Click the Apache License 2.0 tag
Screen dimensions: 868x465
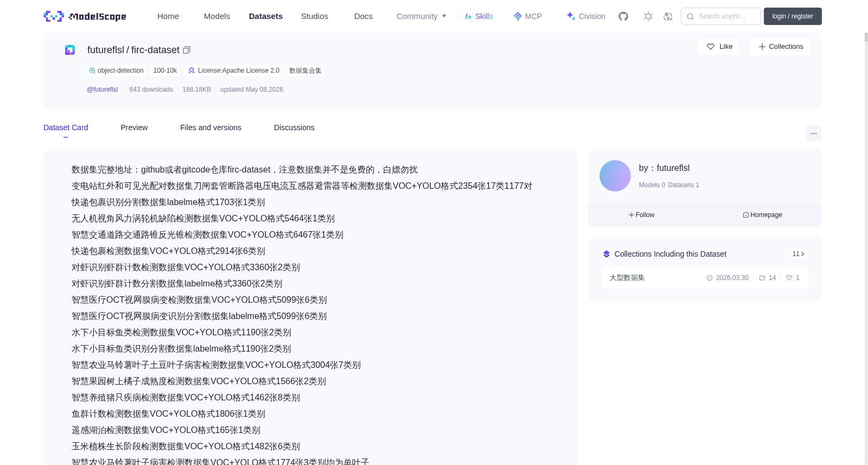234,71
